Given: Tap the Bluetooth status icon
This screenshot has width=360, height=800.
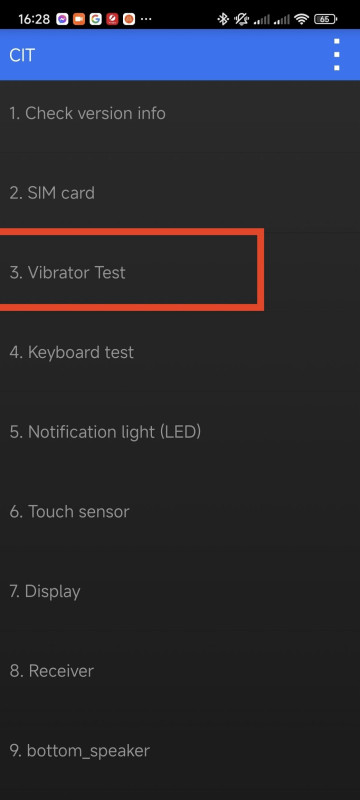Looking at the screenshot, I should click(x=223, y=19).
